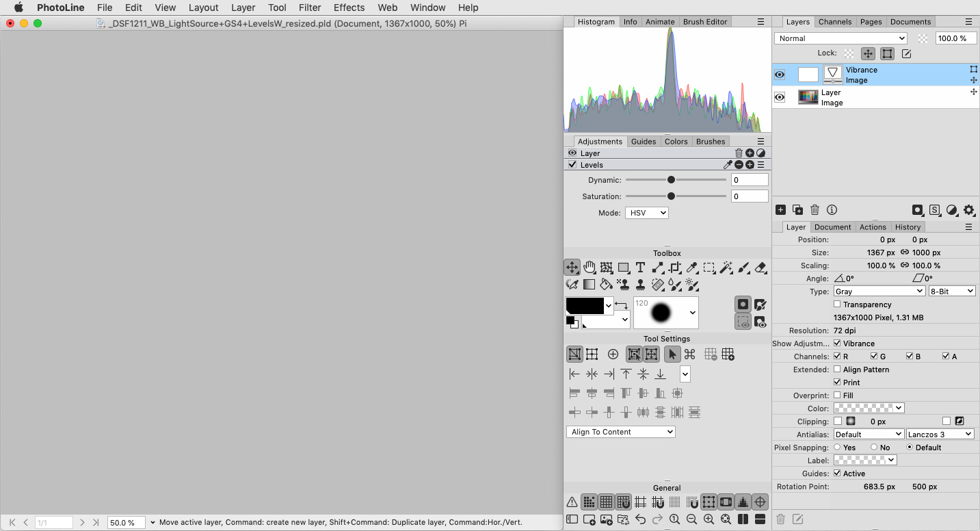
Task: Select Pixel Snapping Yes option
Action: [837, 448]
